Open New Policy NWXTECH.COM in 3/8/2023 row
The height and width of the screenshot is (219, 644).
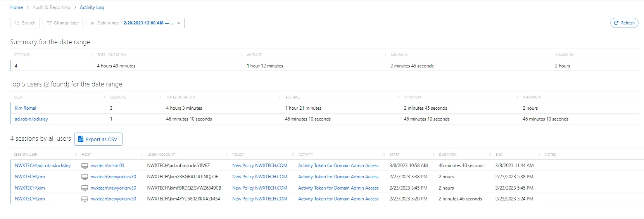[260, 166]
